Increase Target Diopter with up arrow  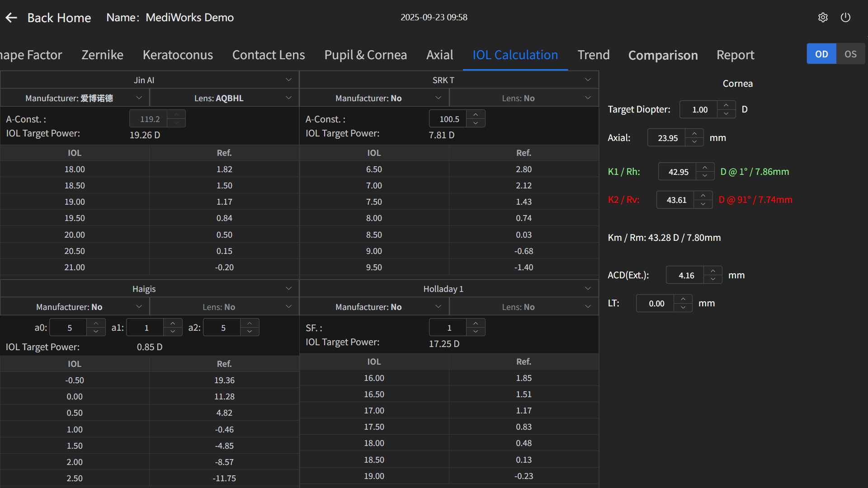(726, 105)
